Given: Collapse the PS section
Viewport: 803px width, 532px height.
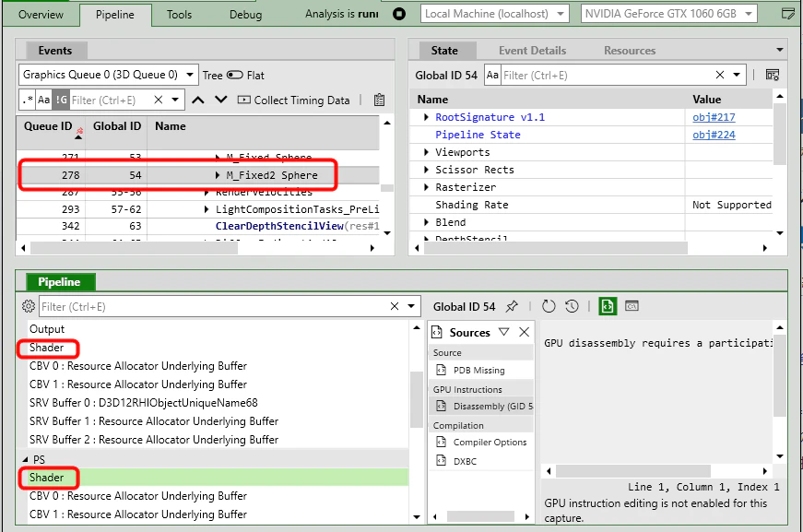Looking at the screenshot, I should (x=25, y=459).
